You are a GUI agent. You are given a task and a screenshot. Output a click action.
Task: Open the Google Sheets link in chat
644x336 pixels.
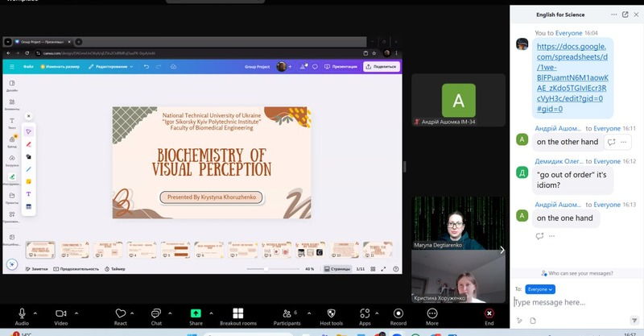tap(572, 77)
